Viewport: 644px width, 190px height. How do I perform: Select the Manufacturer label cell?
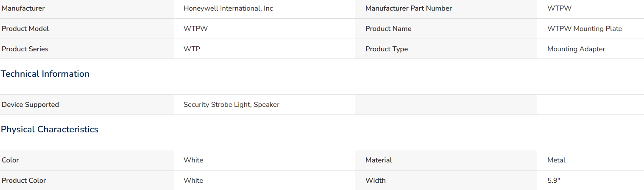(x=86, y=8)
